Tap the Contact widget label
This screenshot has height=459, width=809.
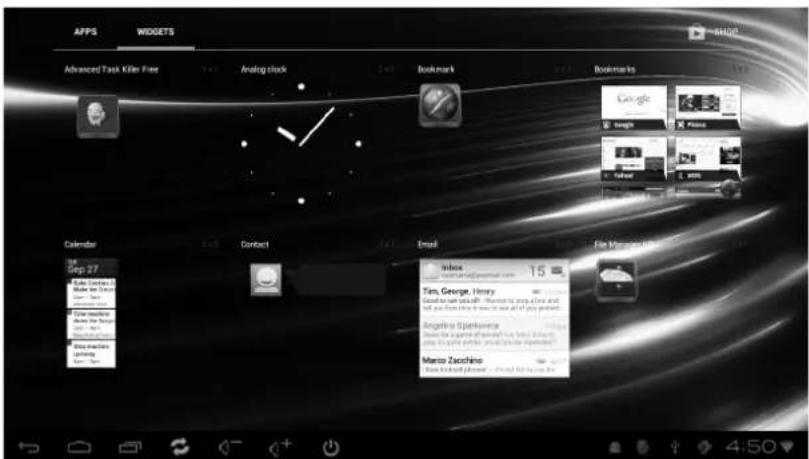pyautogui.click(x=255, y=244)
